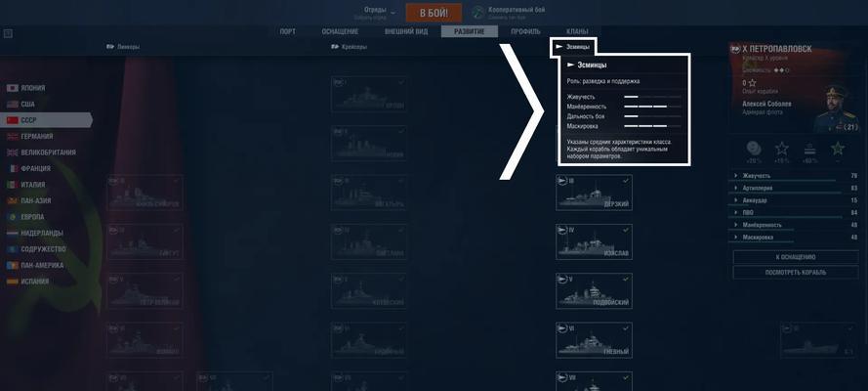Image resolution: width=868 pixels, height=391 pixels.
Task: Select the Богатырь cruiser card
Action: [369, 193]
